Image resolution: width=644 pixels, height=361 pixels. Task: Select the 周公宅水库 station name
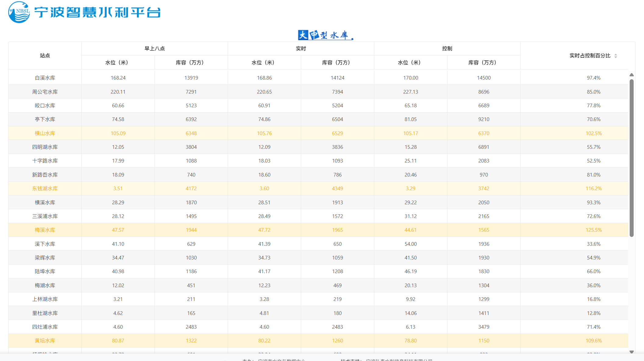45,92
